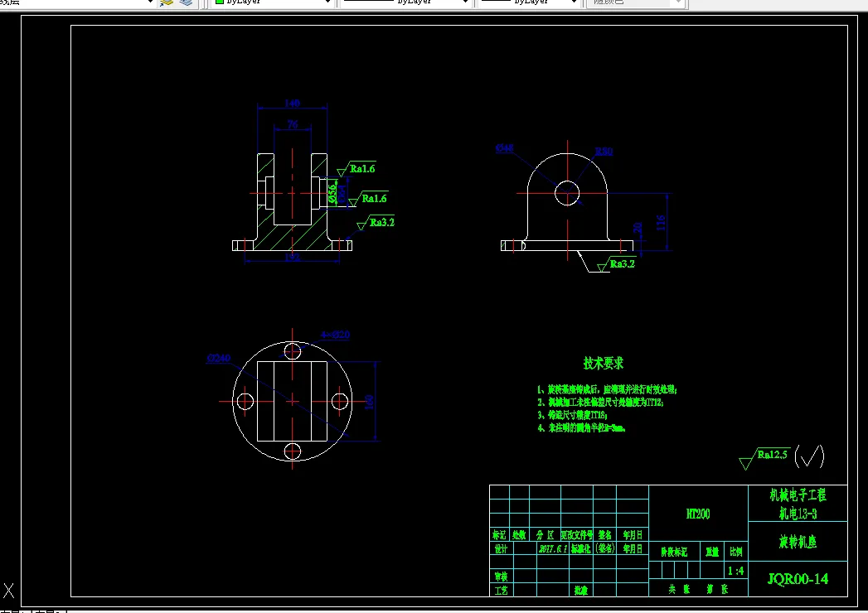Select the 阶段标记 header cell

click(x=674, y=552)
